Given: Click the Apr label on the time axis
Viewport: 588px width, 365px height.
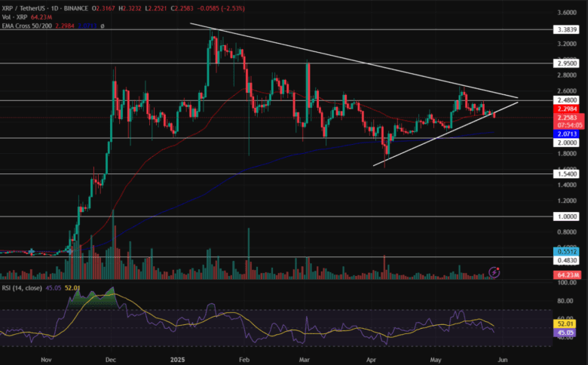Looking at the screenshot, I should [x=371, y=360].
